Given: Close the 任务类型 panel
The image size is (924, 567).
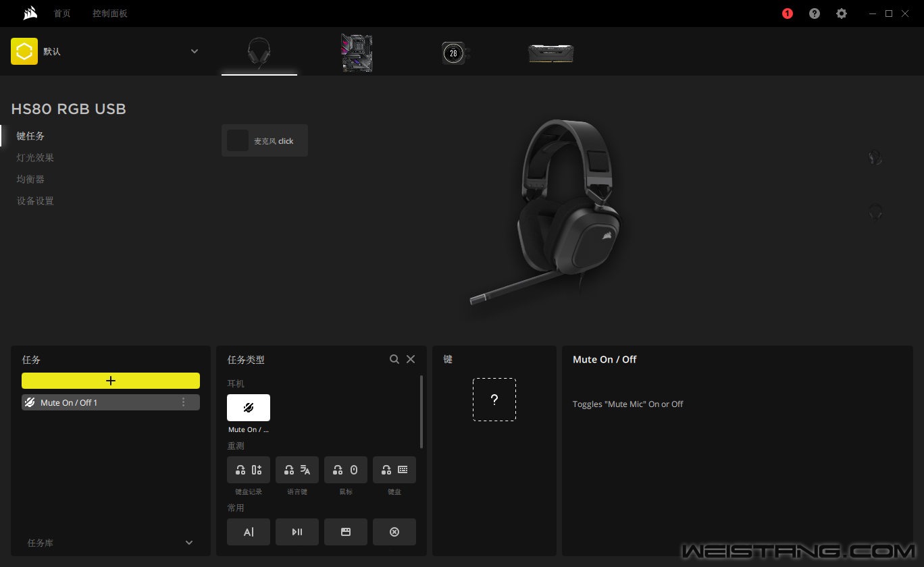Looking at the screenshot, I should tap(411, 359).
